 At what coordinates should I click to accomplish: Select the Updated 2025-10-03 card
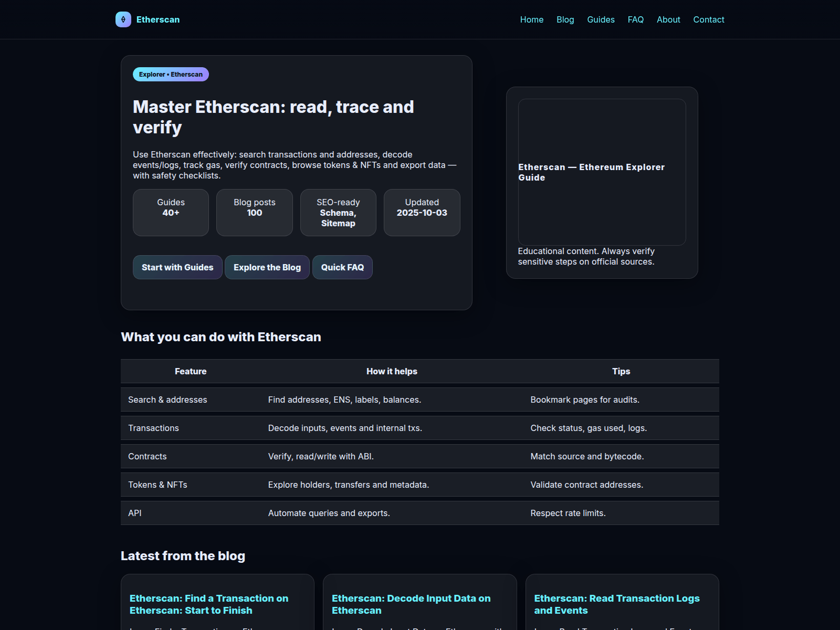[422, 213]
